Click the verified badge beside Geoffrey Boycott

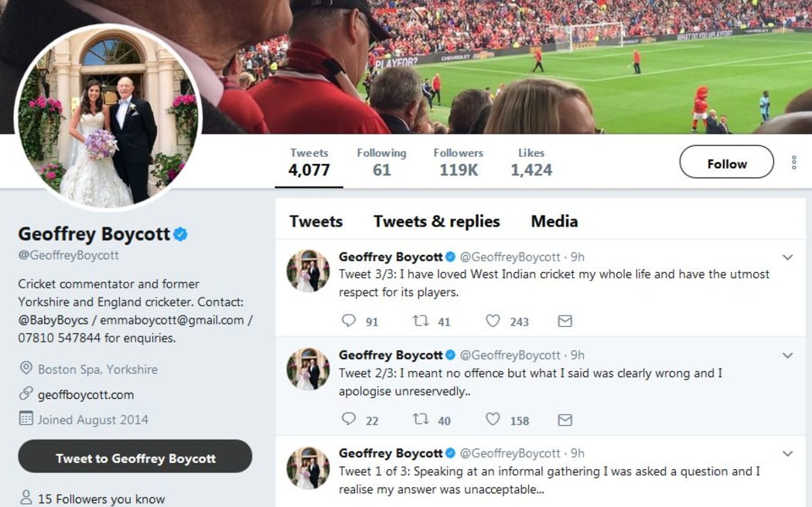coord(179,233)
